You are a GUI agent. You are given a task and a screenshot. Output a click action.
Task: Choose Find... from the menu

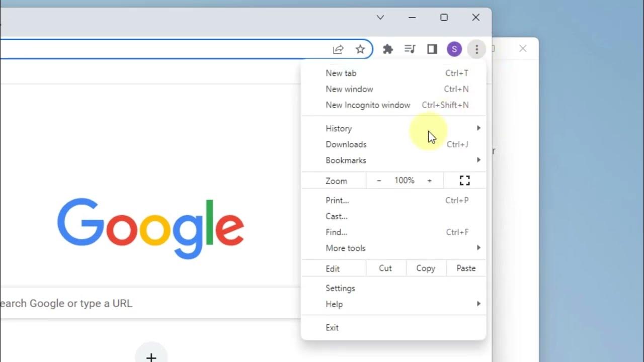(x=393, y=232)
